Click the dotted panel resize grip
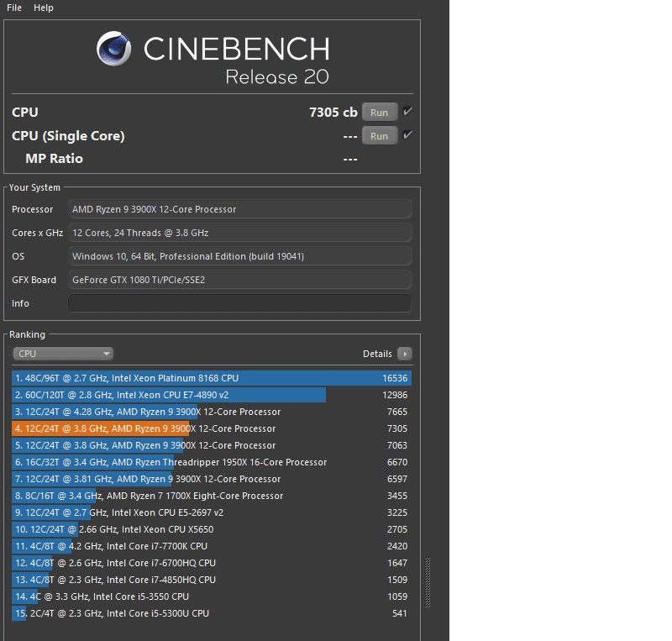The width and height of the screenshot is (672, 641). (x=428, y=582)
